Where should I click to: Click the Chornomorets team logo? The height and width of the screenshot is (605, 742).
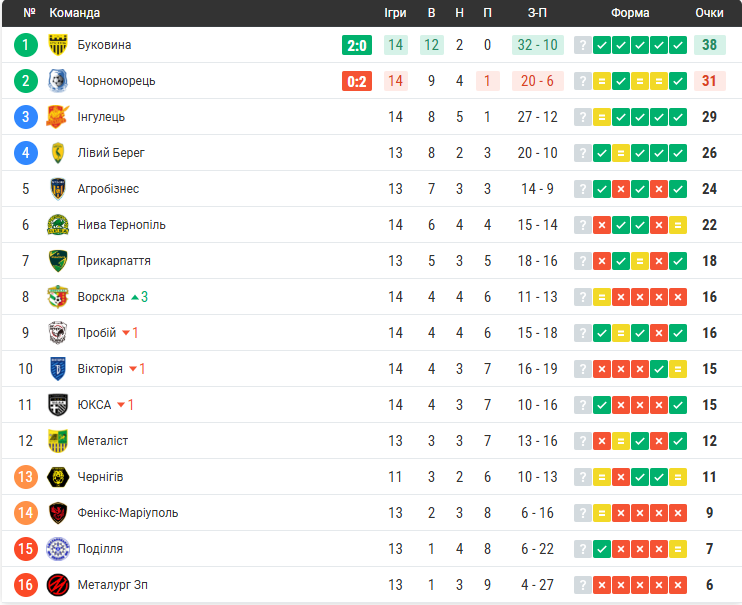click(57, 81)
